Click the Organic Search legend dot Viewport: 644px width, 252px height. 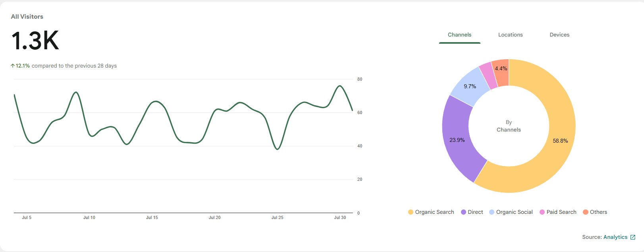click(x=411, y=212)
